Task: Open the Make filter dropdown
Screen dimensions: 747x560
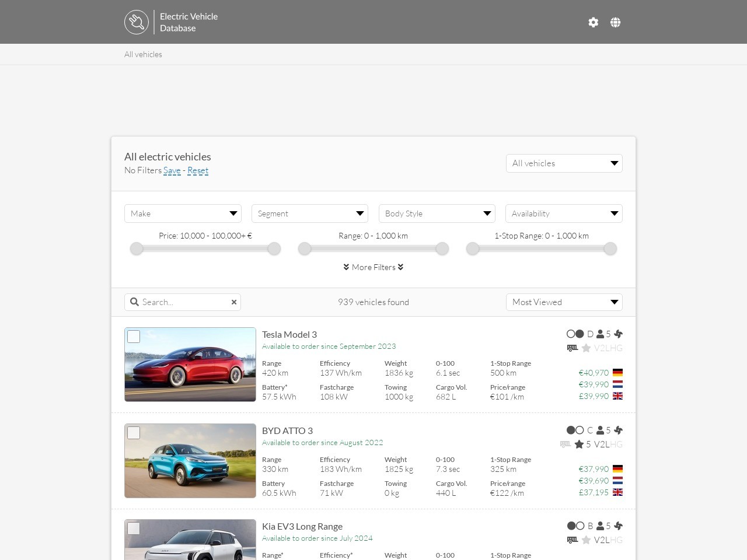Action: [183, 213]
